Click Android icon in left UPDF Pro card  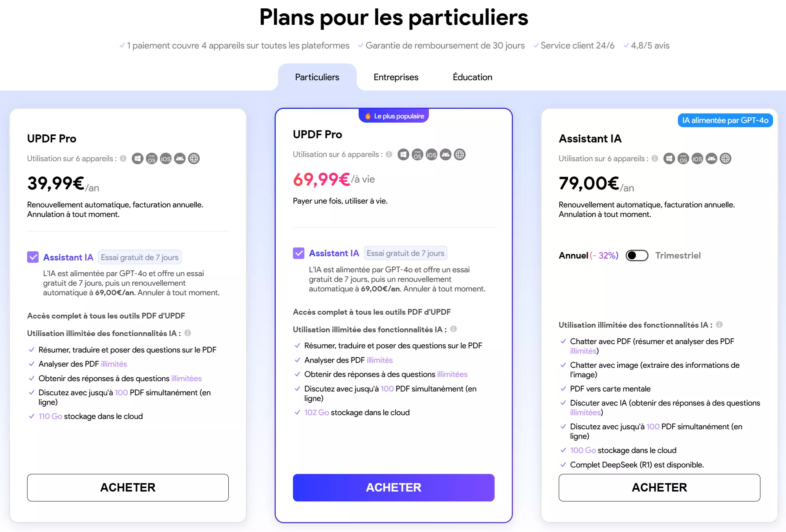(180, 158)
